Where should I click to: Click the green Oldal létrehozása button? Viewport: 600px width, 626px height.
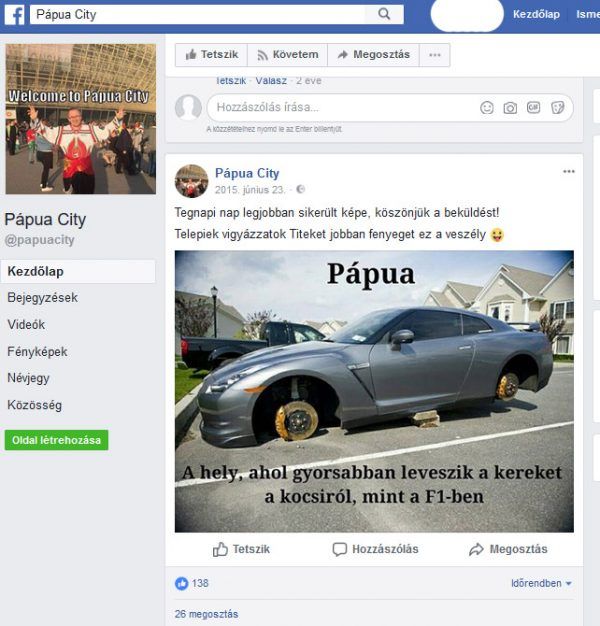pyautogui.click(x=56, y=440)
